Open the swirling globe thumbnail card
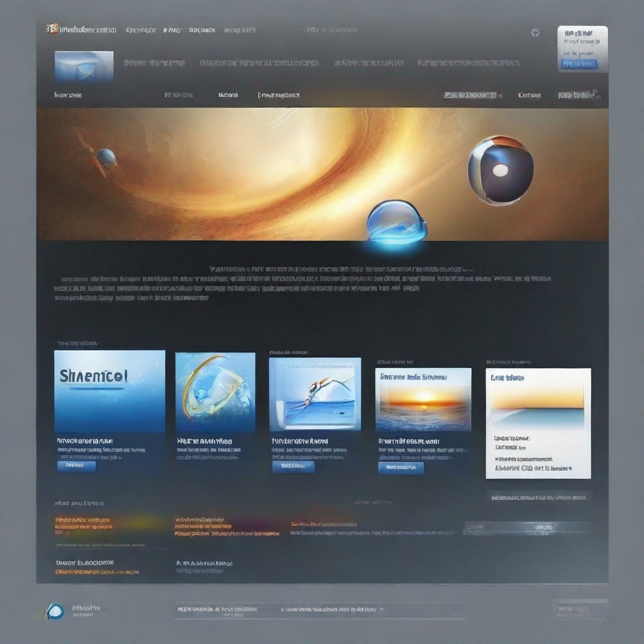The height and width of the screenshot is (644, 644). click(x=215, y=391)
